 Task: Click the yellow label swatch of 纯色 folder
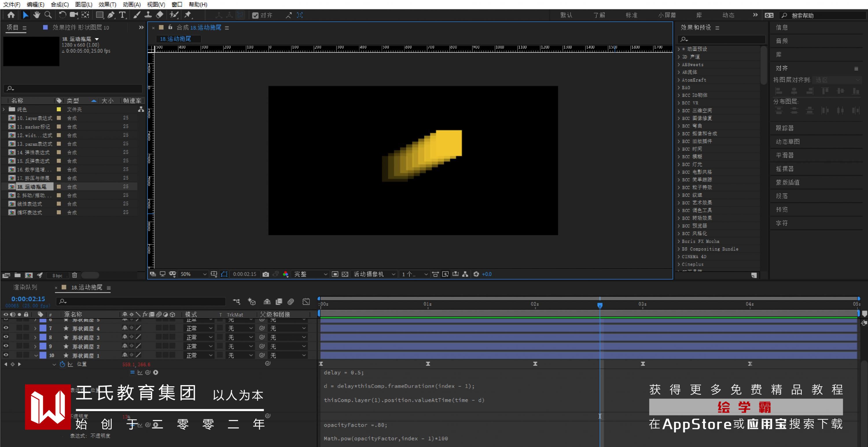tap(59, 109)
